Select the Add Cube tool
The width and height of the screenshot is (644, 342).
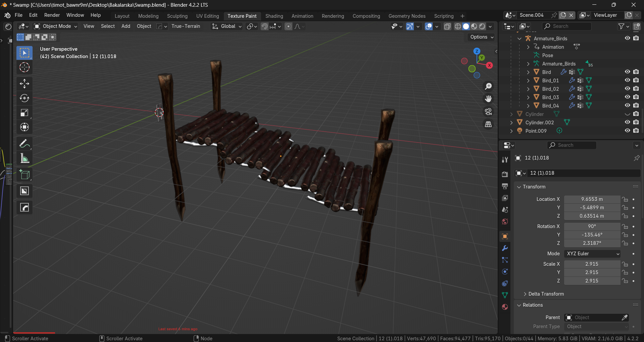click(x=24, y=175)
